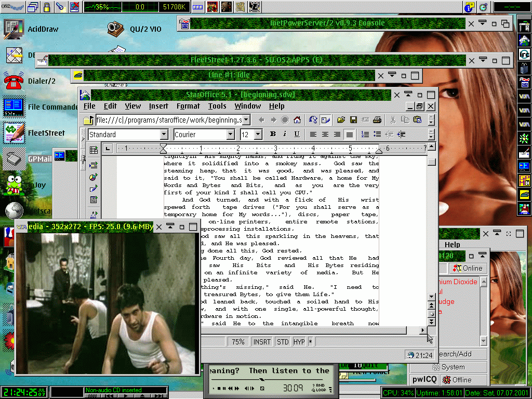
Task: Open the File menu
Action: pos(89,106)
